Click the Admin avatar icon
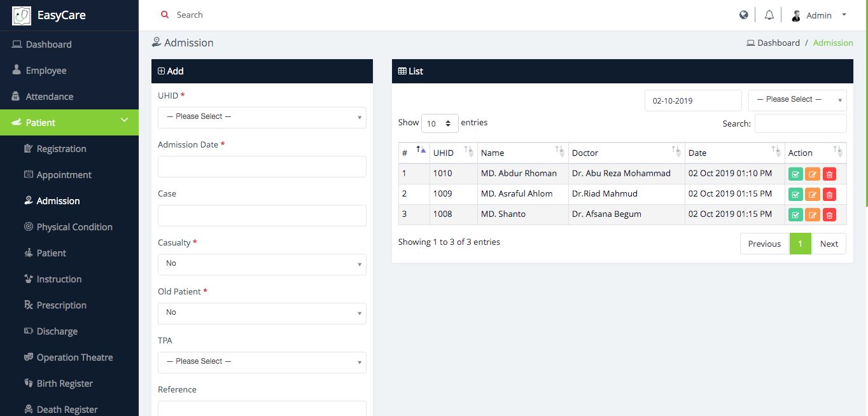Viewport: 868px width, 416px height. (796, 15)
